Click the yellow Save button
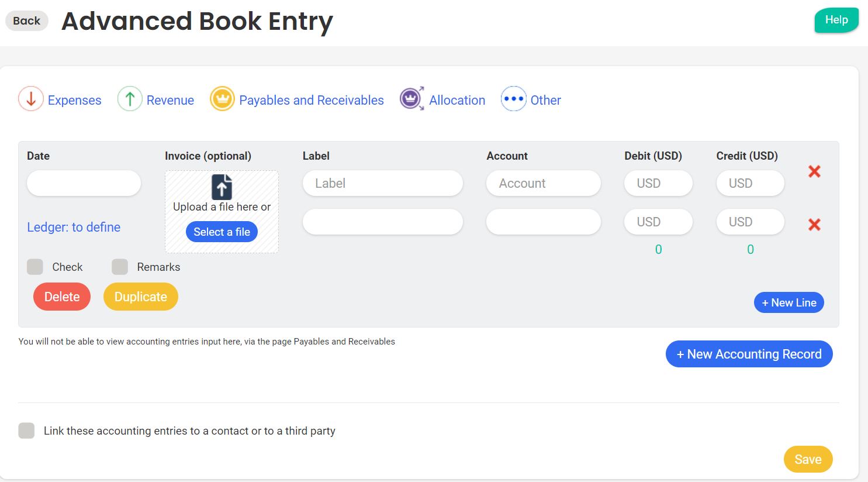The width and height of the screenshot is (868, 482). 808,459
